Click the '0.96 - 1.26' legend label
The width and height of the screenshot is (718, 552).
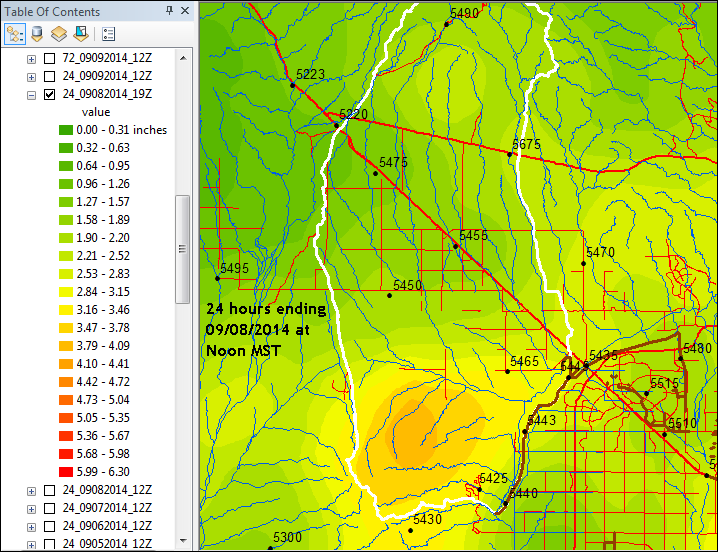point(103,184)
